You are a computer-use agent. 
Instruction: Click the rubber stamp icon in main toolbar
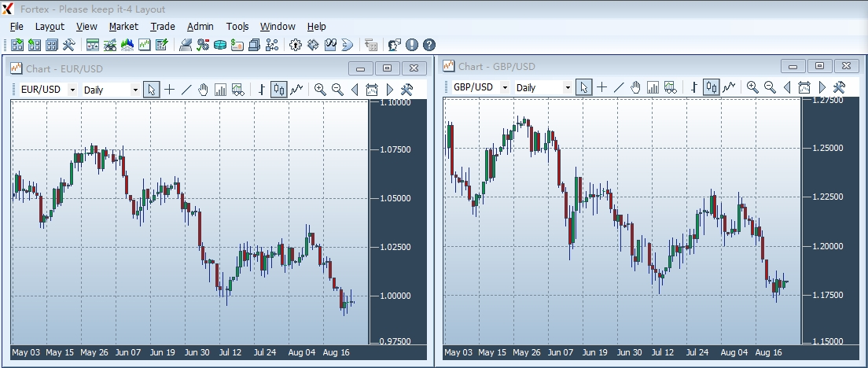186,45
